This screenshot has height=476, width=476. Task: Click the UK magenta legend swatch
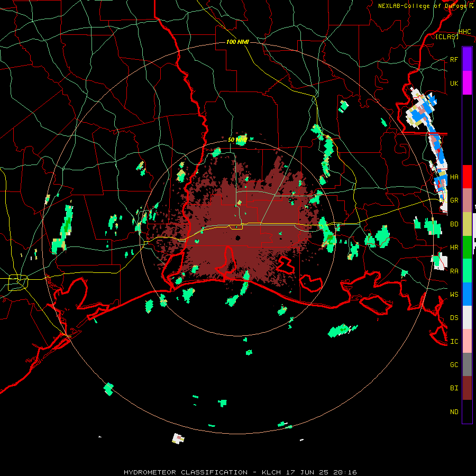[x=467, y=83]
